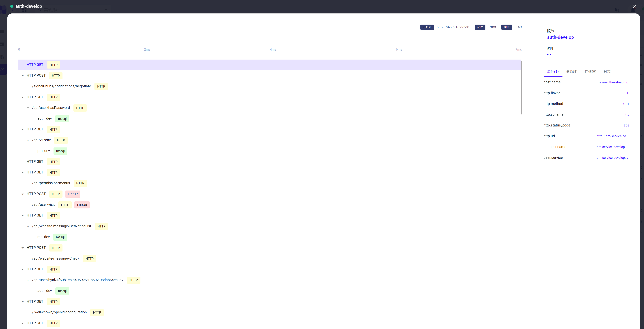
Task: Open the 详情(9) tab
Action: 590,72
